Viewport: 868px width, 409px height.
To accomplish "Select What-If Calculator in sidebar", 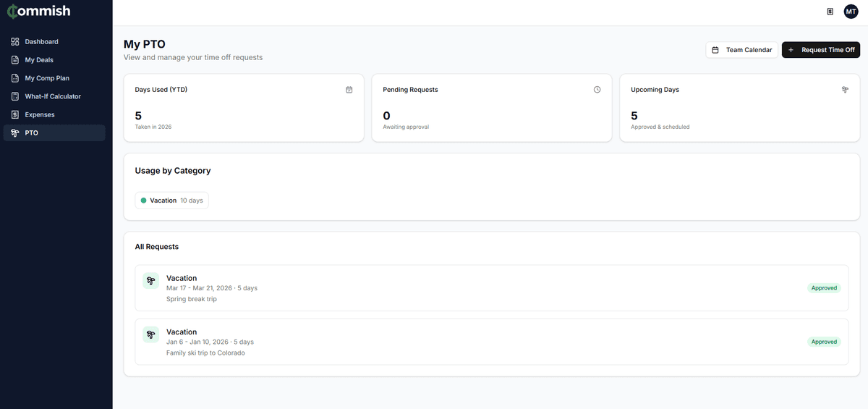I will coord(54,96).
